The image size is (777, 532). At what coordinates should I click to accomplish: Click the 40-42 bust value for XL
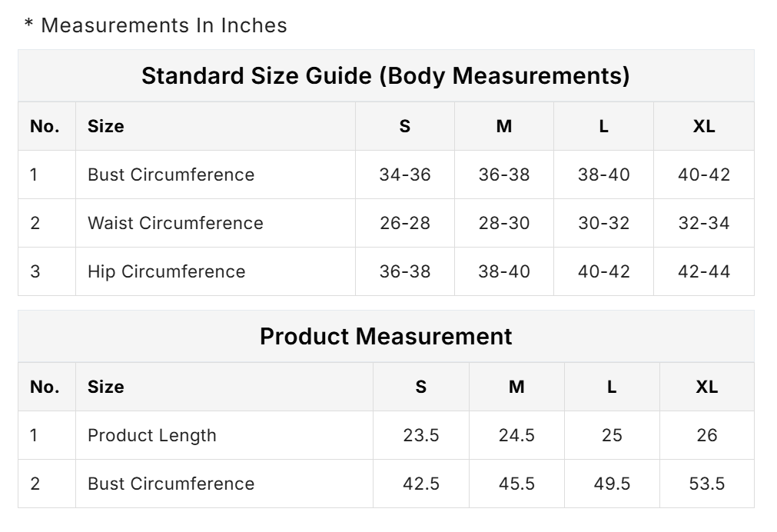704,175
